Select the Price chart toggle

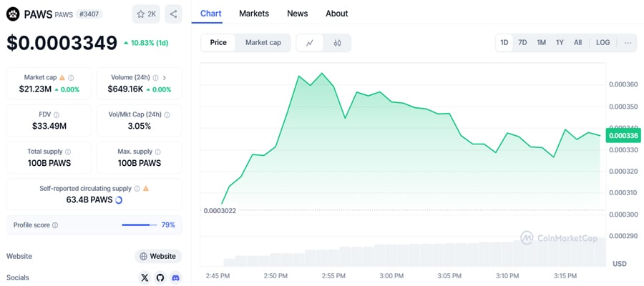click(218, 43)
